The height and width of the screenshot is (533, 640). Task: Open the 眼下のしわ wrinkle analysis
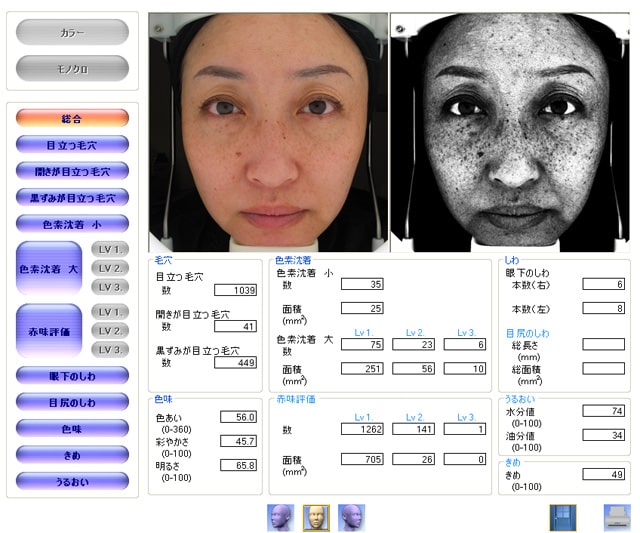pyautogui.click(x=72, y=376)
